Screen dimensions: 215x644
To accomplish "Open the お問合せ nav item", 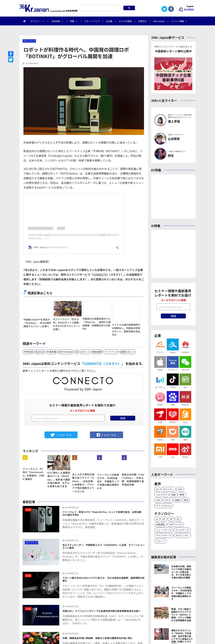I will (142, 21).
